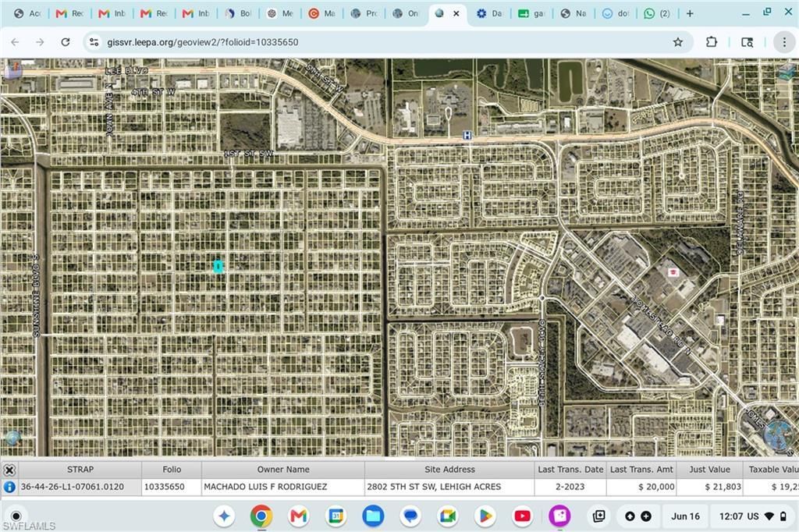Screen dimensions: 799x532
Task: Select transaction date 2-2023 cell
Action: coord(570,487)
